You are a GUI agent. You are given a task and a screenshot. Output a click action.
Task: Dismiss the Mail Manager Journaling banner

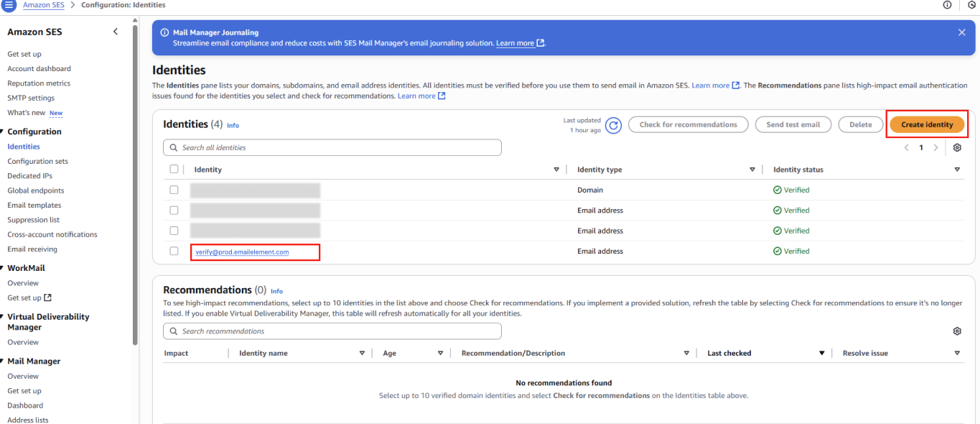point(962,32)
